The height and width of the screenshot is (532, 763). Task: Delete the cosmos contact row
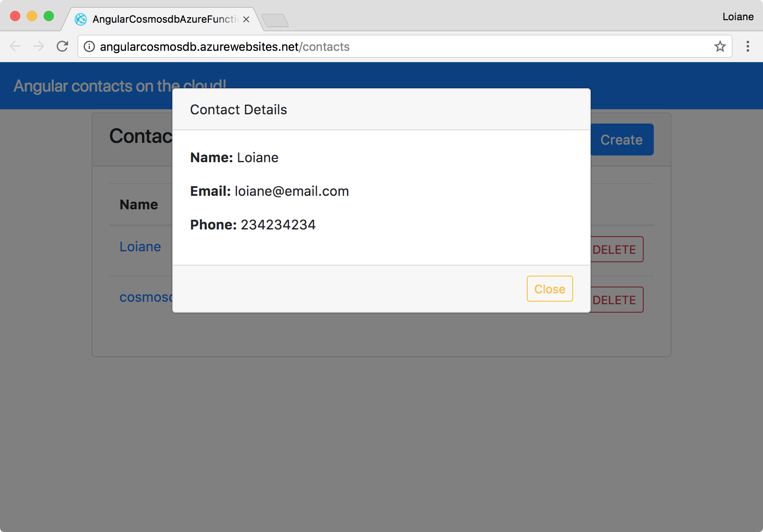point(614,300)
